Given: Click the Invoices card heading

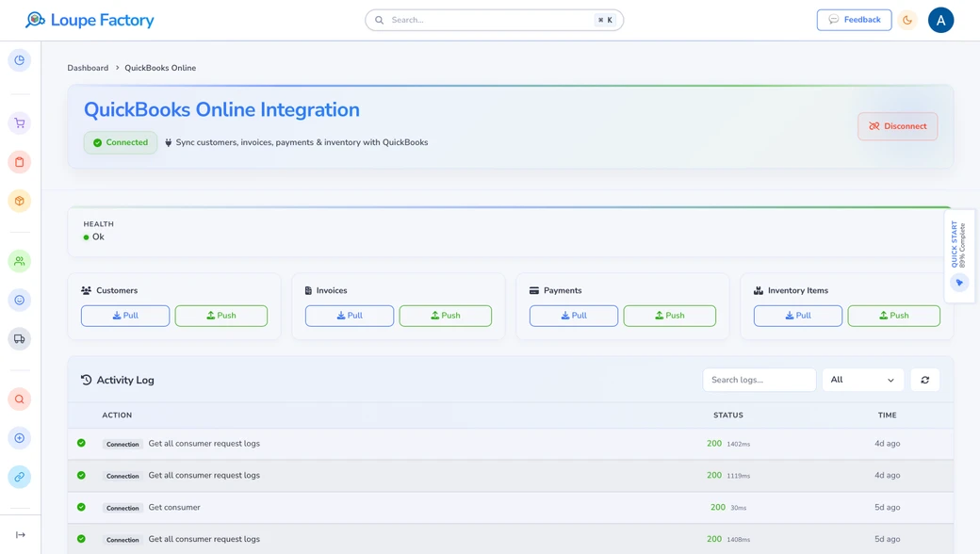Looking at the screenshot, I should [326, 290].
